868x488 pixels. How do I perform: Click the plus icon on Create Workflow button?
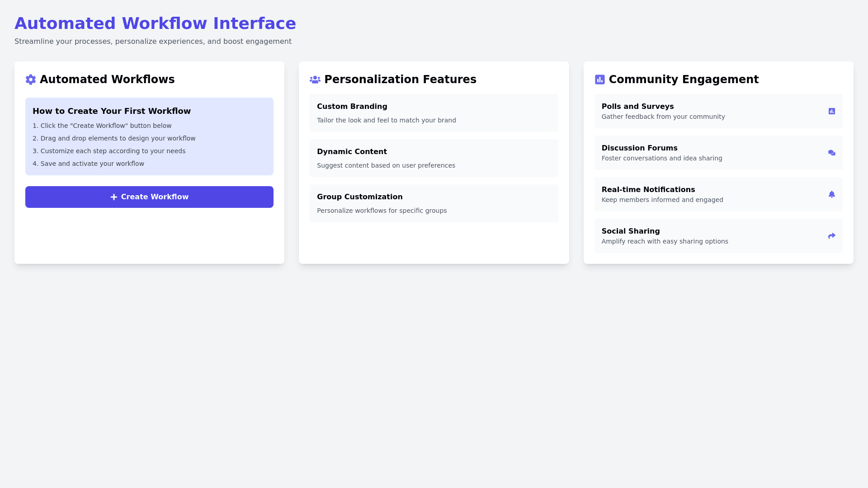tap(114, 197)
